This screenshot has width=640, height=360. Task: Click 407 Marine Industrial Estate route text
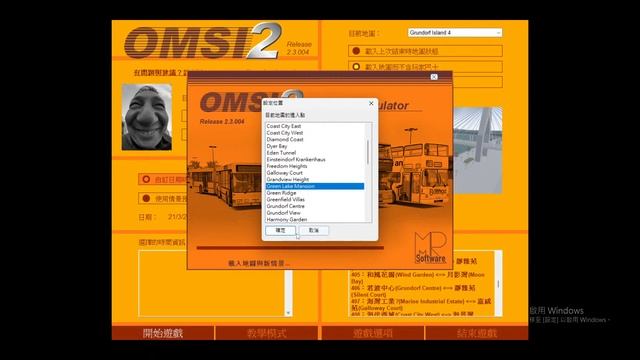(x=421, y=304)
